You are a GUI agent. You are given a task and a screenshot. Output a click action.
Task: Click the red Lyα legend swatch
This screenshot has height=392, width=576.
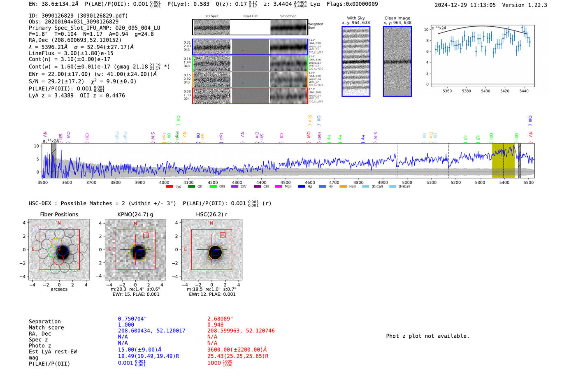point(169,187)
